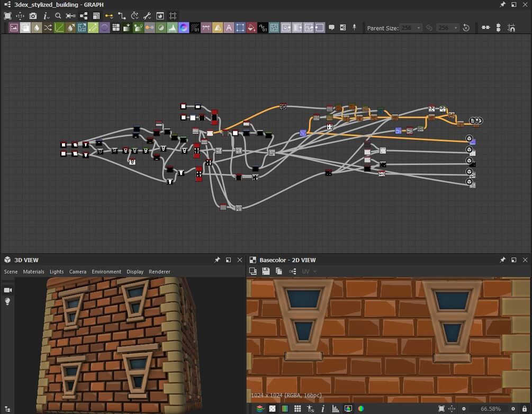Add a Text node from toolbar
Screen dimensions: 532x414
[229, 28]
